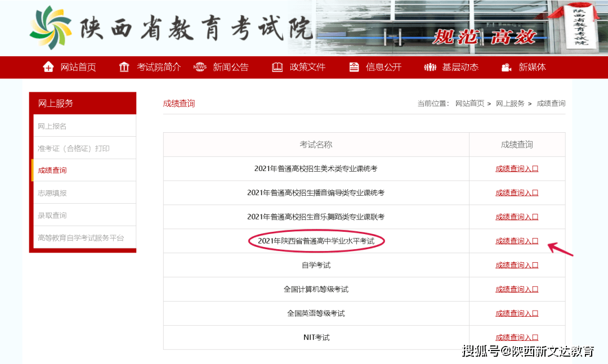Open 成绩查询入口 for 自学考试

point(517,265)
